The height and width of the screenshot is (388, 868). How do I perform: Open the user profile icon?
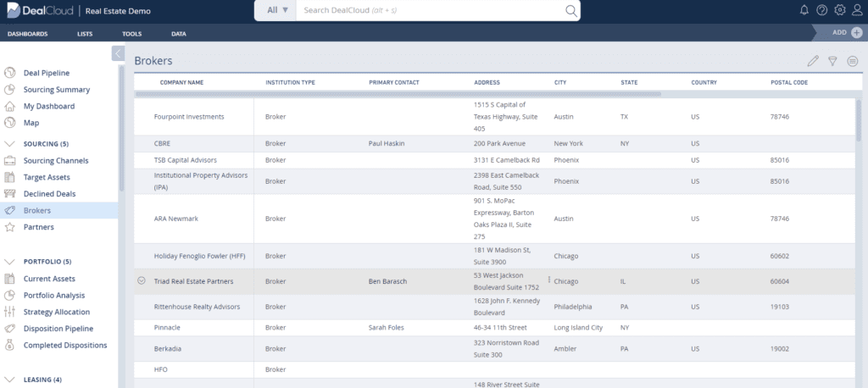pos(858,10)
